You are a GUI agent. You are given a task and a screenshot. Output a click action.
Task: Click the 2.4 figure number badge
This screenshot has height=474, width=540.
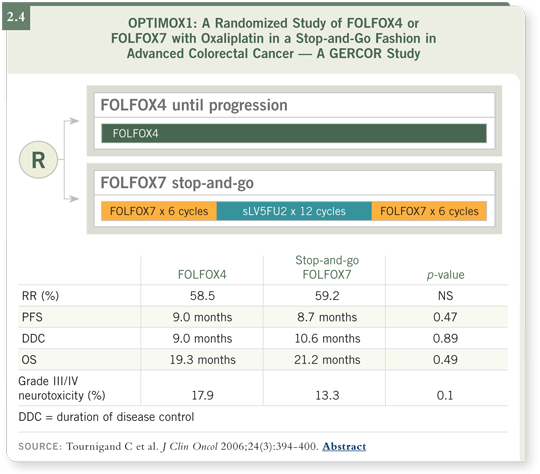point(16,17)
